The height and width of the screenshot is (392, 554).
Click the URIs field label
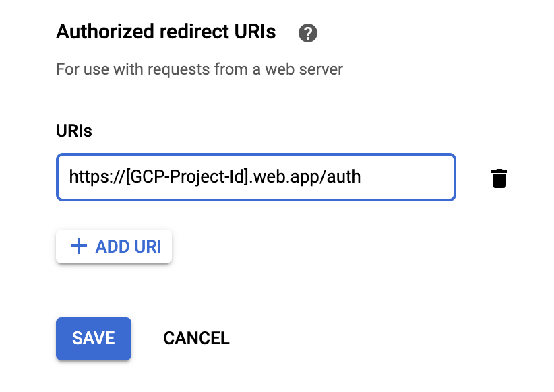74,131
